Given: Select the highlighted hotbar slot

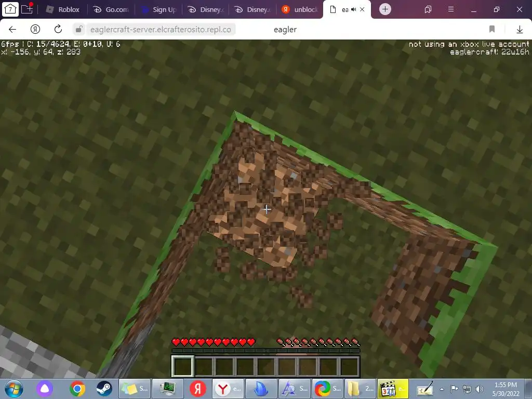Looking at the screenshot, I should pos(182,366).
